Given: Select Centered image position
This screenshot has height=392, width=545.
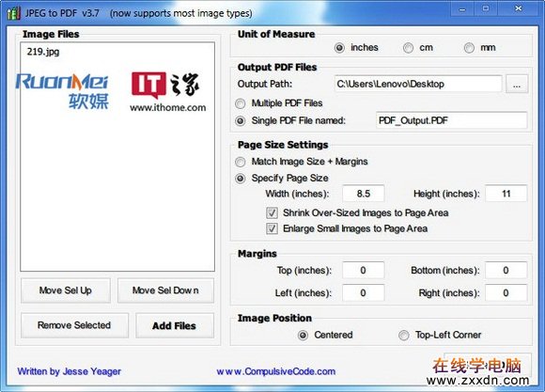Looking at the screenshot, I should [303, 336].
